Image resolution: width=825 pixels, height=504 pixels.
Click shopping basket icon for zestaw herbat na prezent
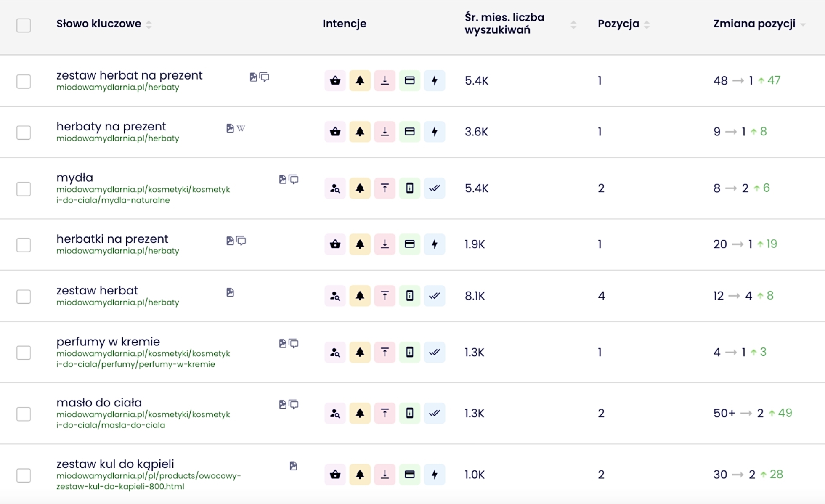pos(335,80)
